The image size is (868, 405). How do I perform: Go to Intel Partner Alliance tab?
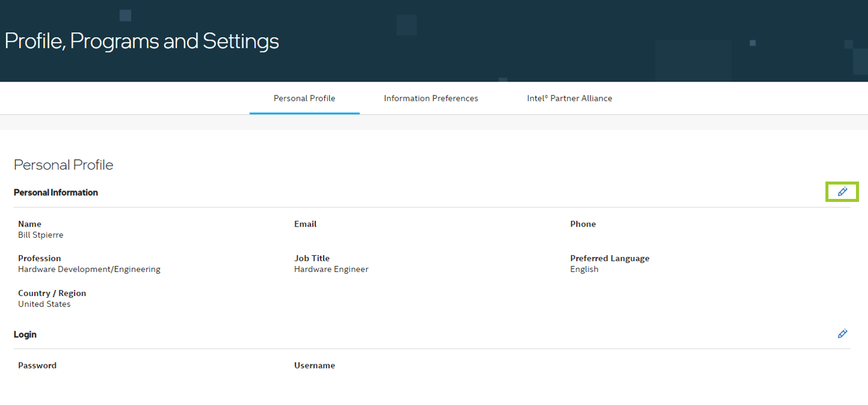point(569,98)
